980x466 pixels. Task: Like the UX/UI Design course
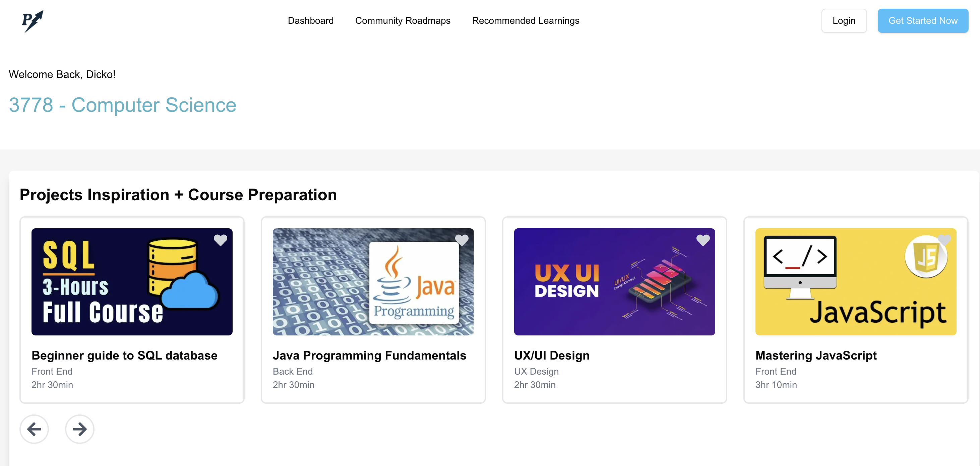pyautogui.click(x=703, y=240)
